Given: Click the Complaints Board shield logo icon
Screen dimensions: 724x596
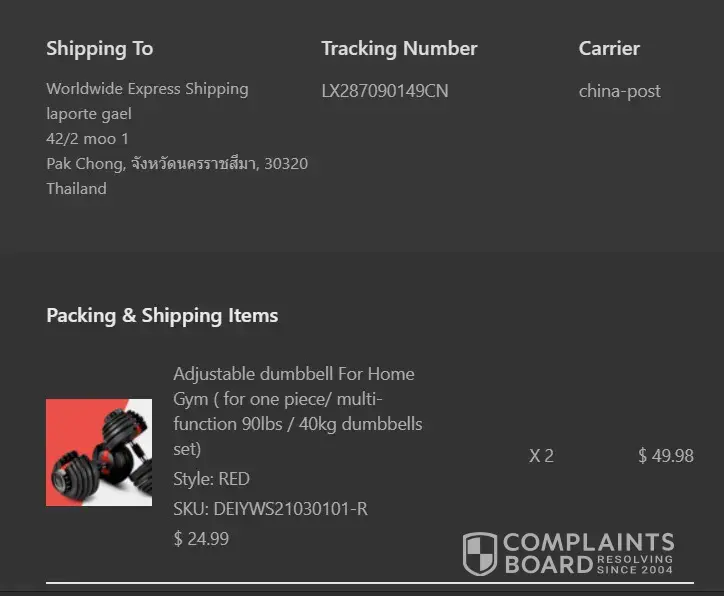Looking at the screenshot, I should pos(480,553).
